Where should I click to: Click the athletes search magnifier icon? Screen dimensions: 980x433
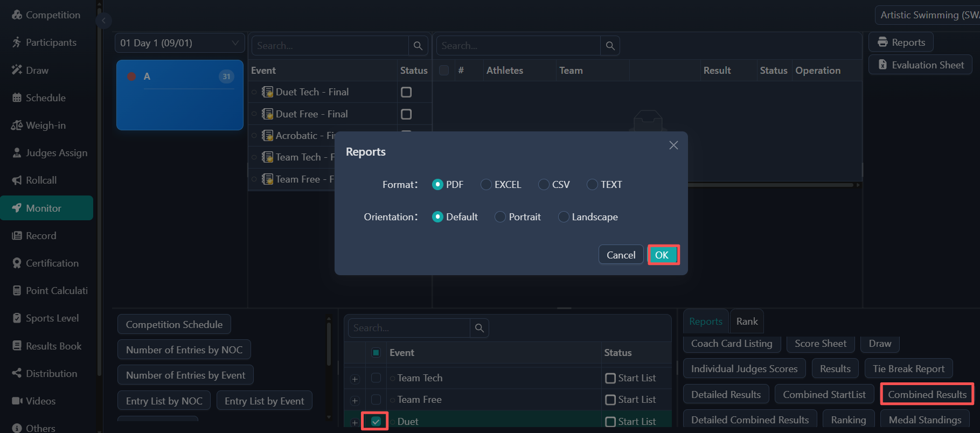pyautogui.click(x=610, y=46)
